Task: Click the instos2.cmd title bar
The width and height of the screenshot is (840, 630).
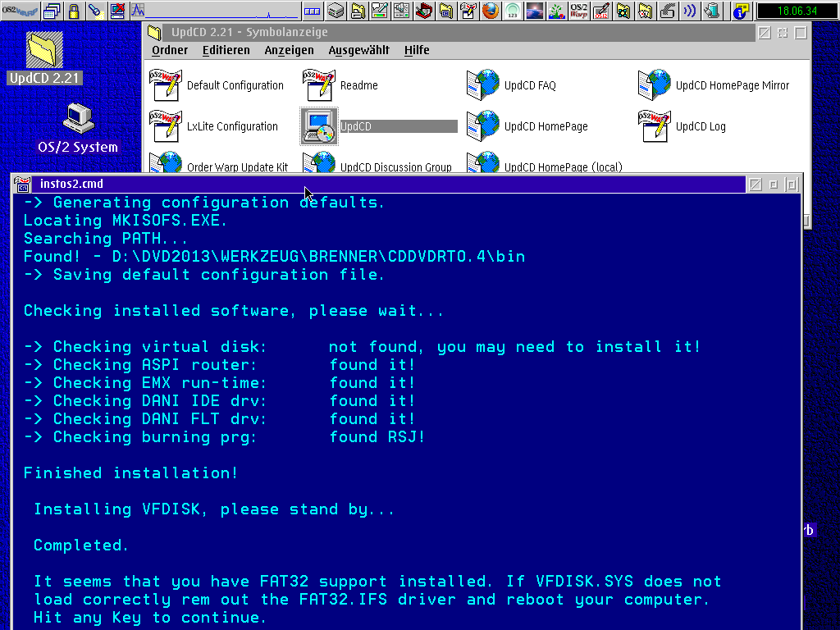Action: tap(390, 185)
